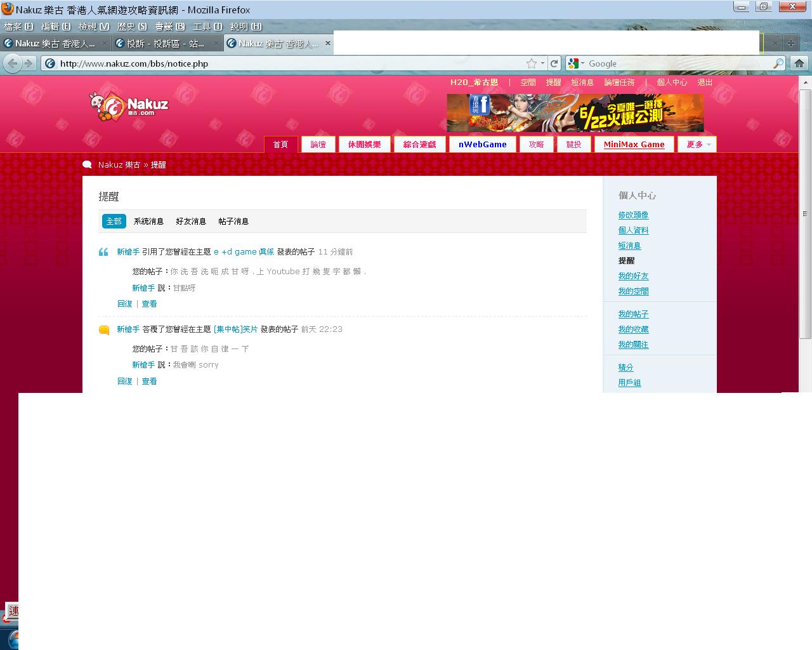Open the 攻略 navigation tab
Screen dimensions: 812x650
pyautogui.click(x=537, y=144)
